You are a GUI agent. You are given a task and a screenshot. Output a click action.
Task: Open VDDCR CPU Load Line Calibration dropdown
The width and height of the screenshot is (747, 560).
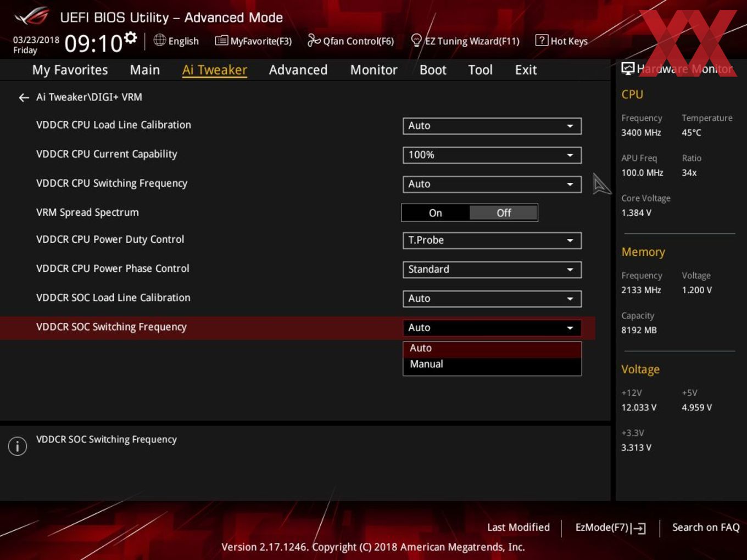[492, 126]
